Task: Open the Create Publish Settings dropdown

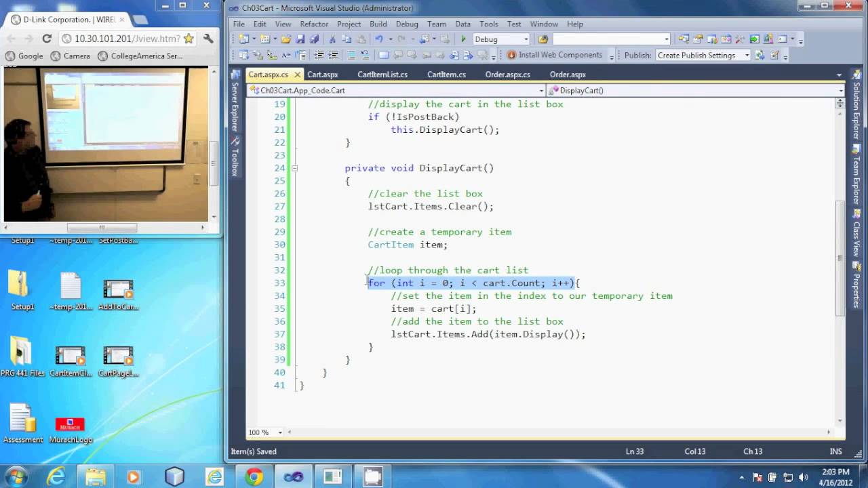Action: [x=747, y=55]
